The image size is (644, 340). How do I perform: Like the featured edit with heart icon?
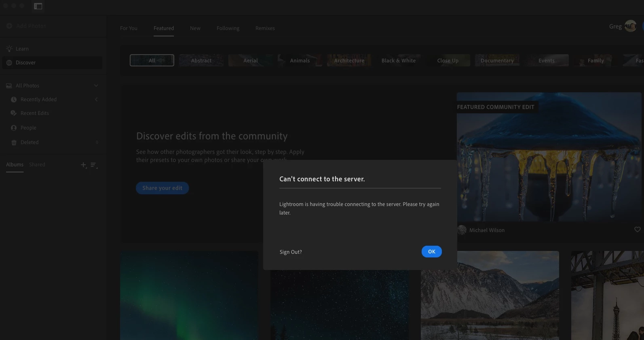click(x=637, y=229)
